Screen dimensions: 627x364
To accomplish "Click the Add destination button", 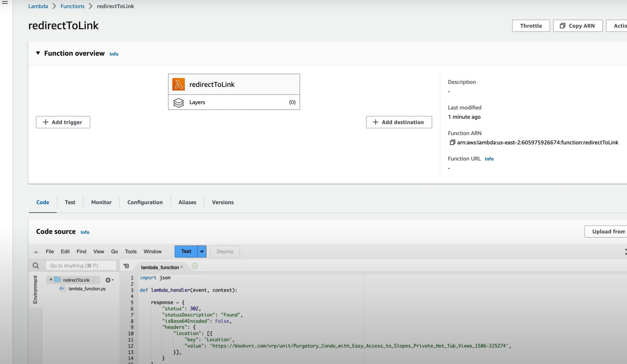I will point(399,122).
